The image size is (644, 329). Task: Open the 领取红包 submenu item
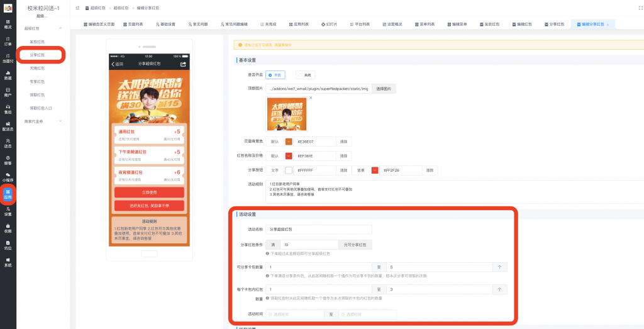37,94
